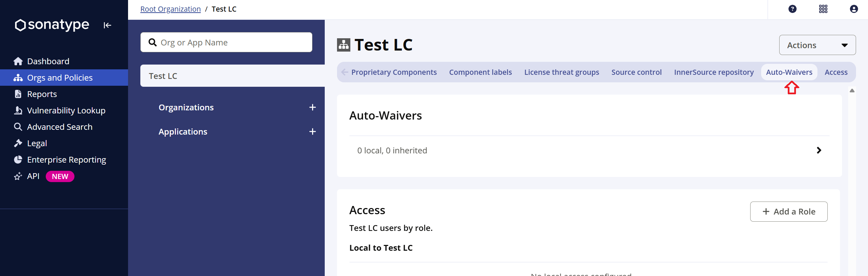Click the search magnifier in Org field

click(x=153, y=42)
